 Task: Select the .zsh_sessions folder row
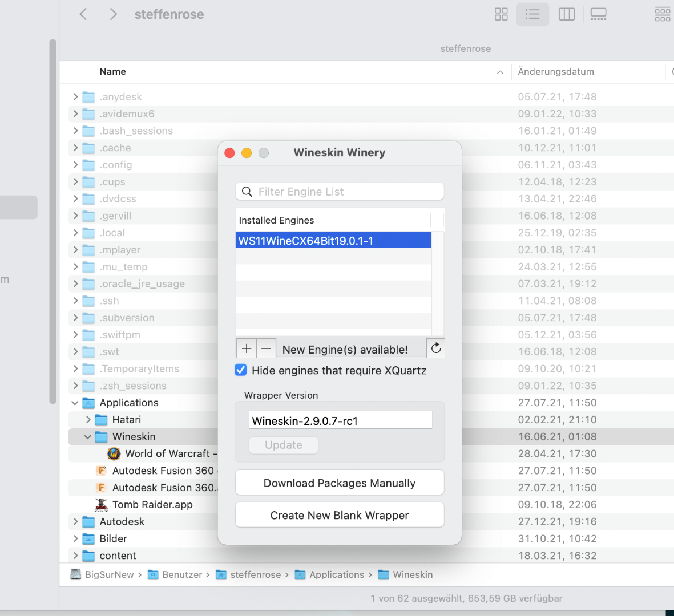coord(370,386)
